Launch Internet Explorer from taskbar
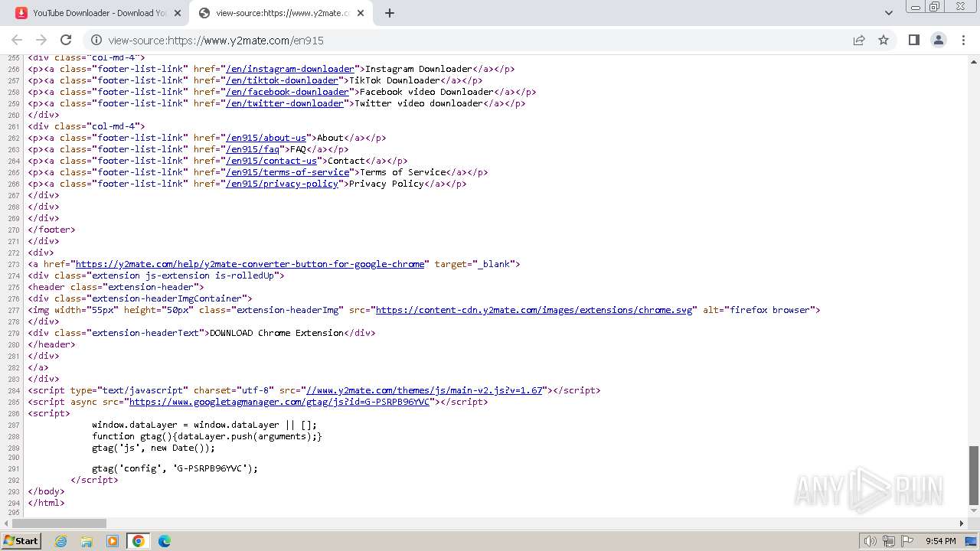Screen dimensions: 980x551 point(61,541)
